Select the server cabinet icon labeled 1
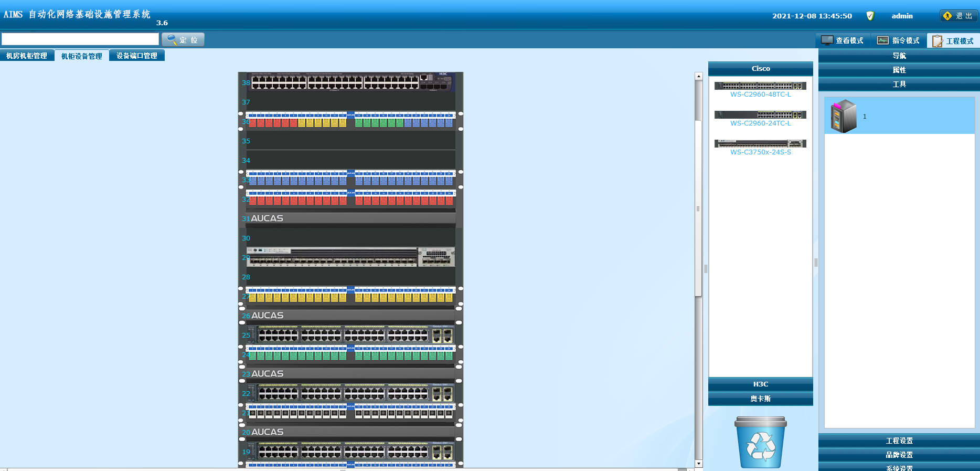 (844, 116)
